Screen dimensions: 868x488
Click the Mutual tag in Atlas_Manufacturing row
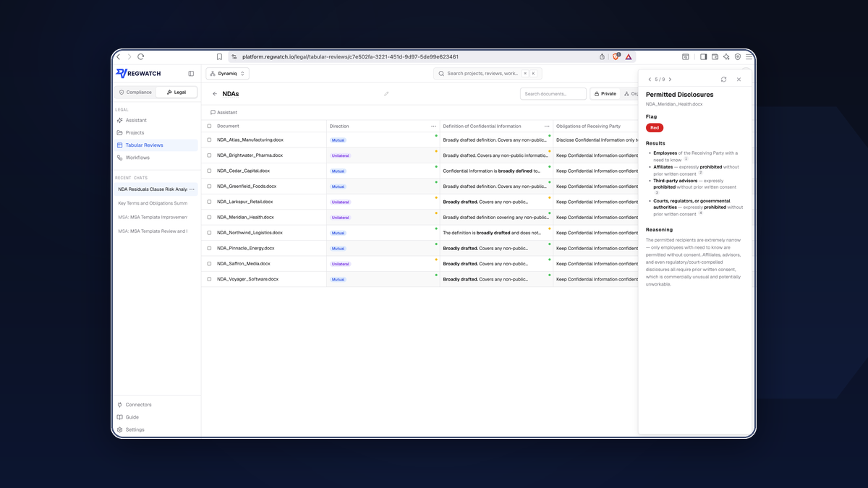(x=338, y=140)
